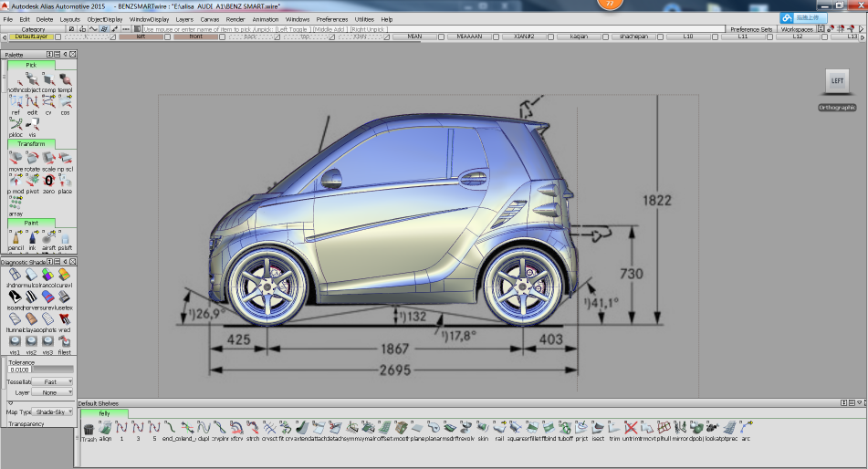
Task: Click the pencil tool in Paint section
Action: click(16, 236)
